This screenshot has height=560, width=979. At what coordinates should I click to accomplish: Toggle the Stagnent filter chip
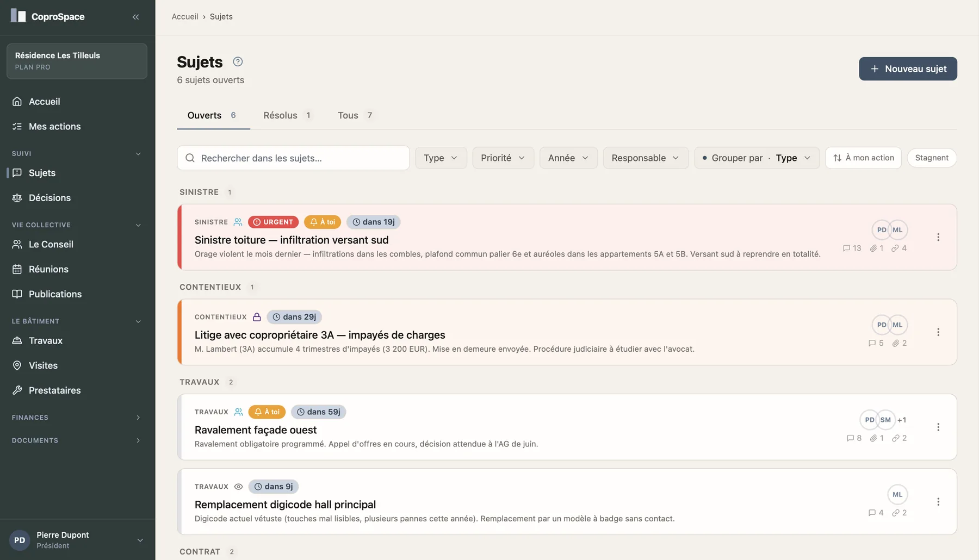click(x=932, y=158)
